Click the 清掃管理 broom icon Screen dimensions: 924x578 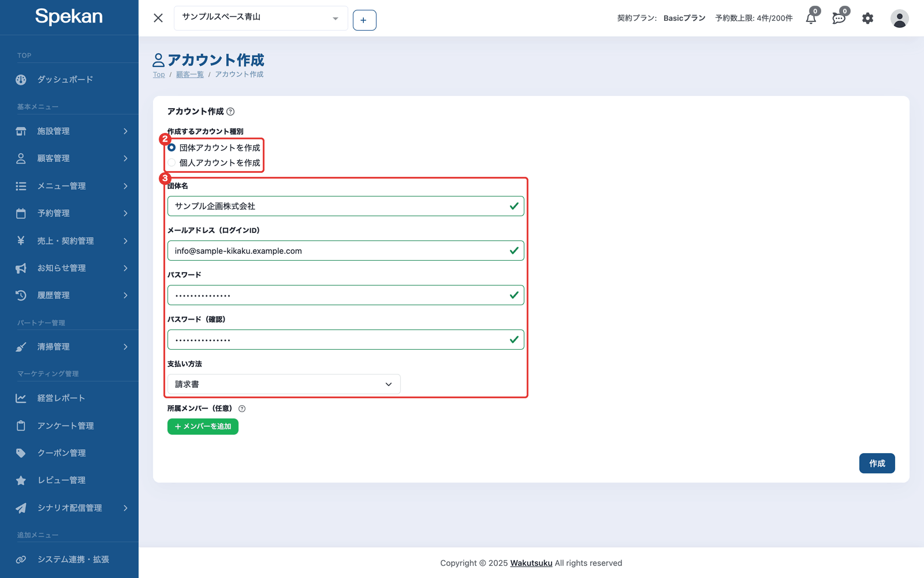(21, 347)
